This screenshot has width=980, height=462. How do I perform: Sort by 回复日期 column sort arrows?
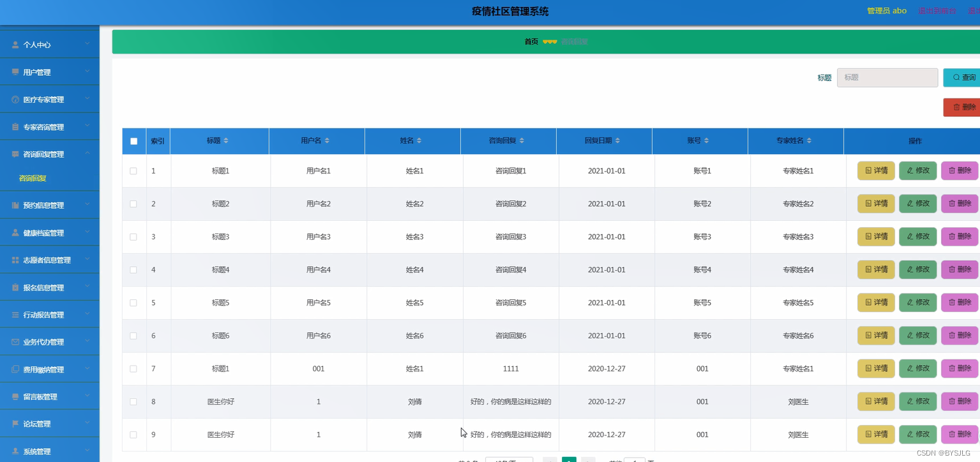(617, 140)
